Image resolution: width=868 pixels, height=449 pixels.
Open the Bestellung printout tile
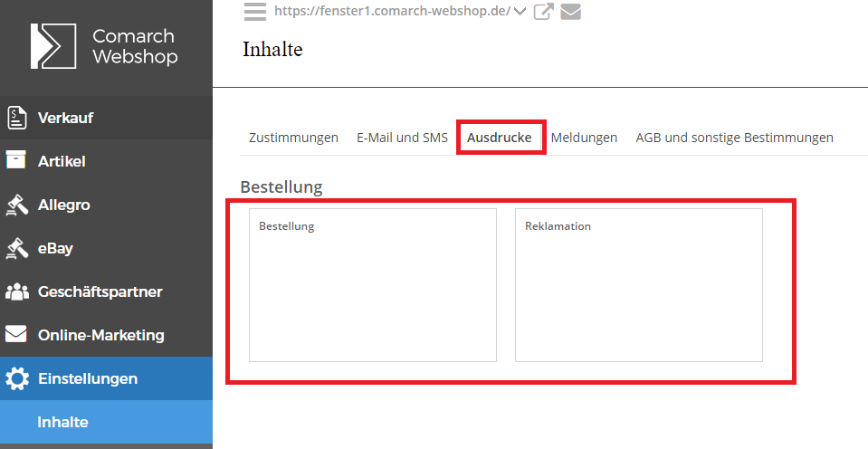click(372, 285)
